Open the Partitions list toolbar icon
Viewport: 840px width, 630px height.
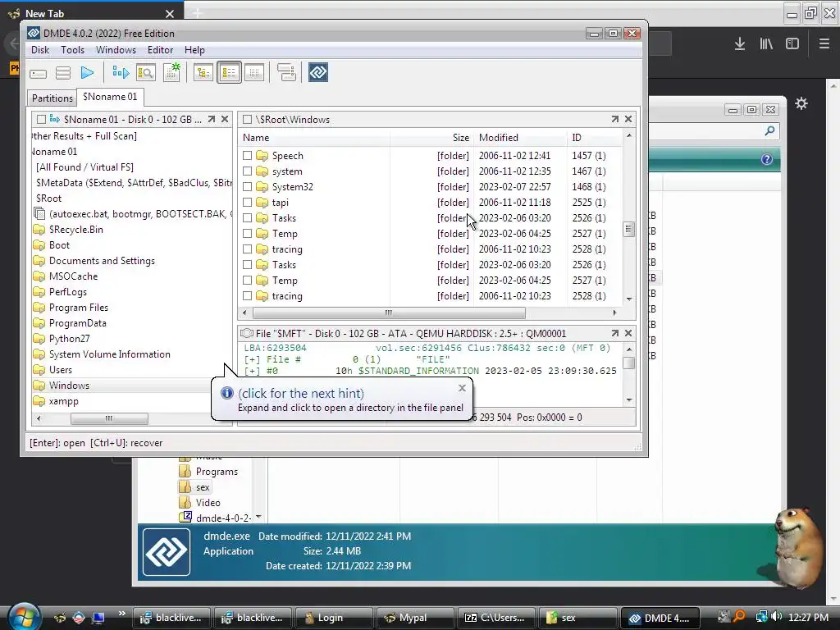pyautogui.click(x=63, y=73)
